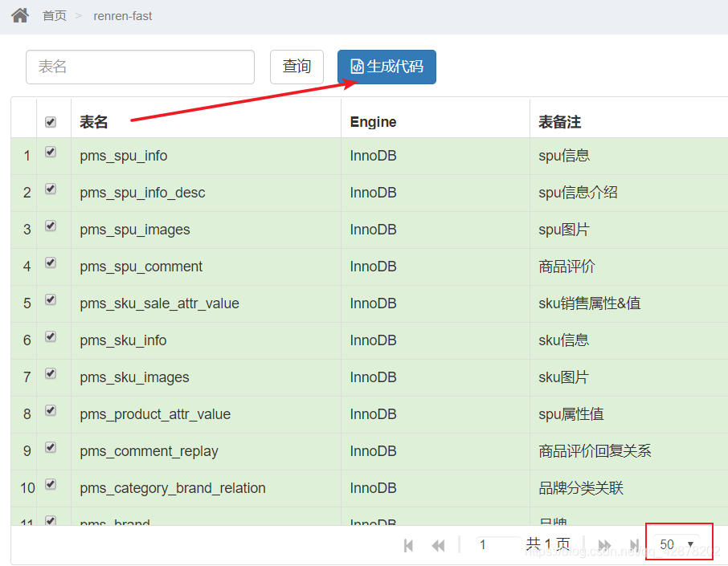Toggle the pms_comment_replay row checkbox
The image size is (728, 566).
[x=51, y=447]
